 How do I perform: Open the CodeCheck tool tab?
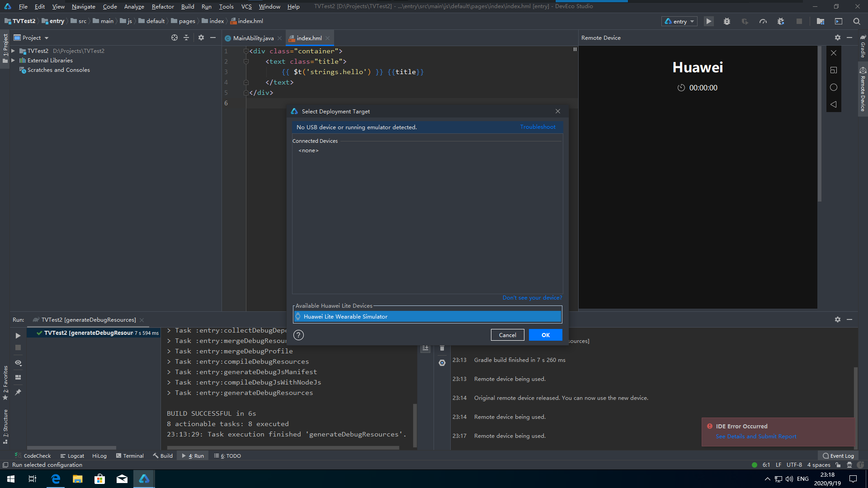[33, 456]
